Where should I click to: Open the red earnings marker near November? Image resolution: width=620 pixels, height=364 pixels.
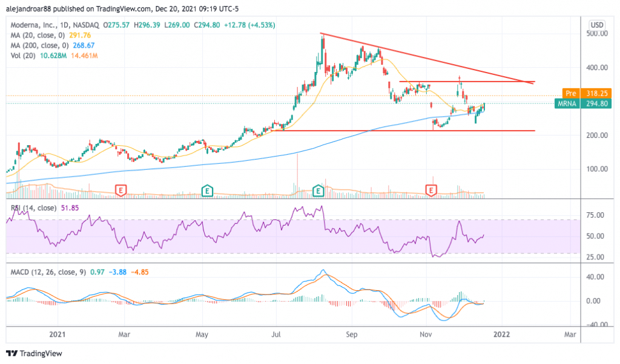(x=431, y=190)
